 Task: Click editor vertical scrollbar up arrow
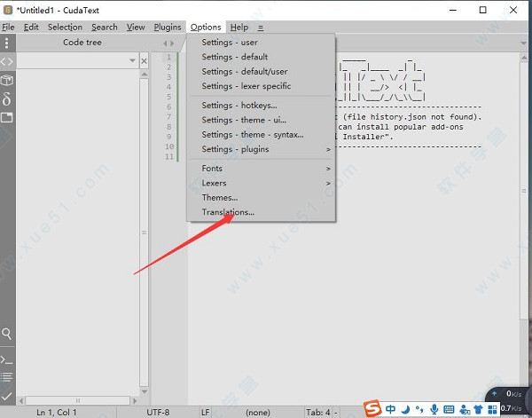pos(524,58)
